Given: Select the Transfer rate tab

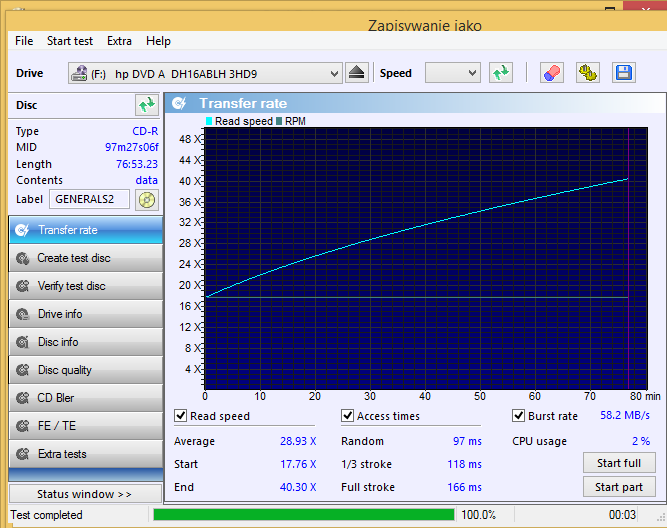Looking at the screenshot, I should (x=86, y=230).
